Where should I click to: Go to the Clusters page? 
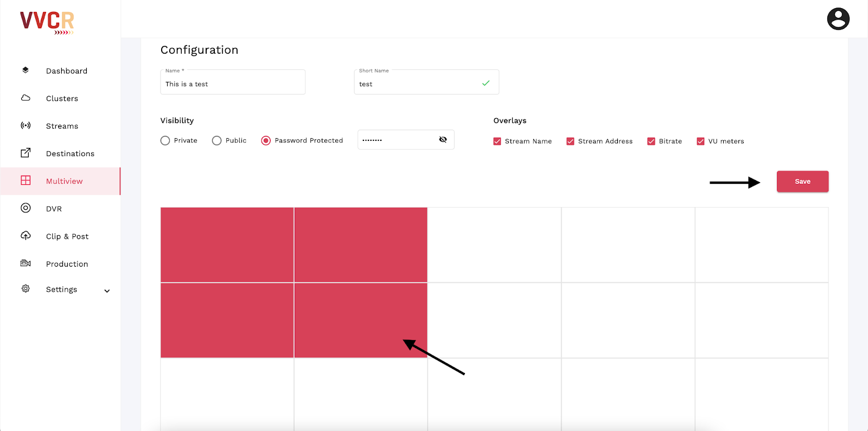(62, 99)
